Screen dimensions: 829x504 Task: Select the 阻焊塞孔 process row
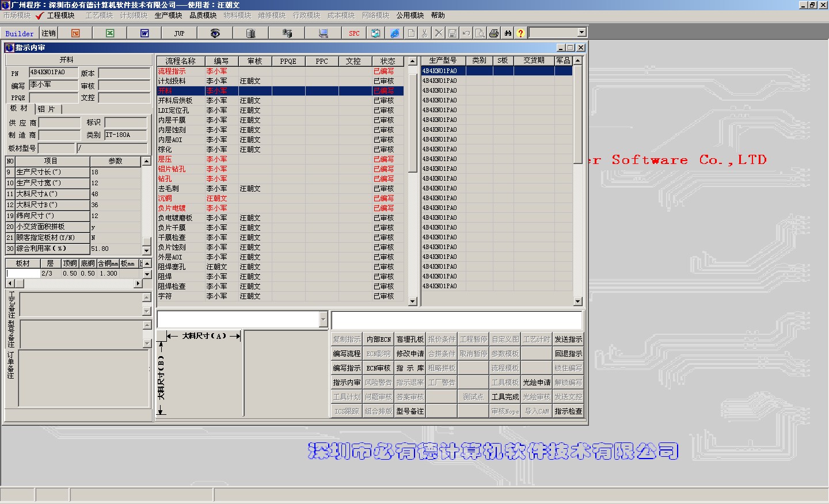coord(280,267)
